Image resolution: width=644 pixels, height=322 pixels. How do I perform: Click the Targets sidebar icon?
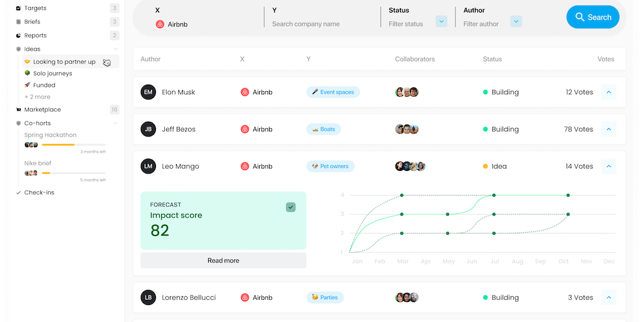pos(18,8)
